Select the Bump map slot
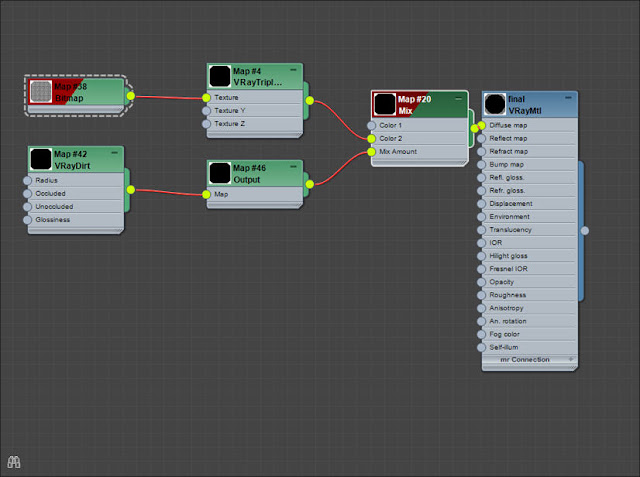Image resolution: width=640 pixels, height=477 pixels. [x=529, y=164]
